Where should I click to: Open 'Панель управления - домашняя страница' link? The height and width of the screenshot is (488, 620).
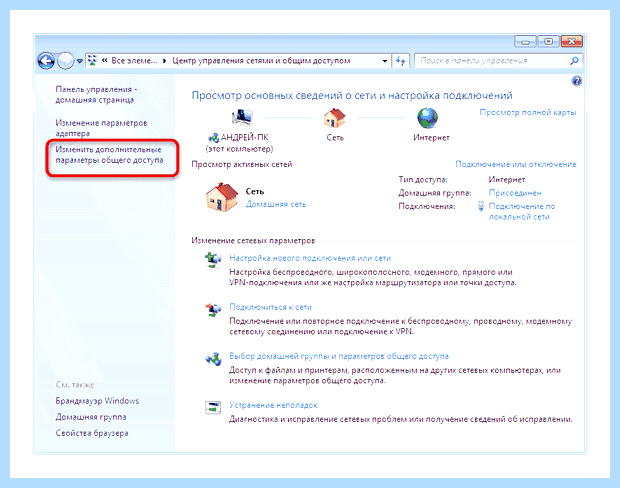96,95
